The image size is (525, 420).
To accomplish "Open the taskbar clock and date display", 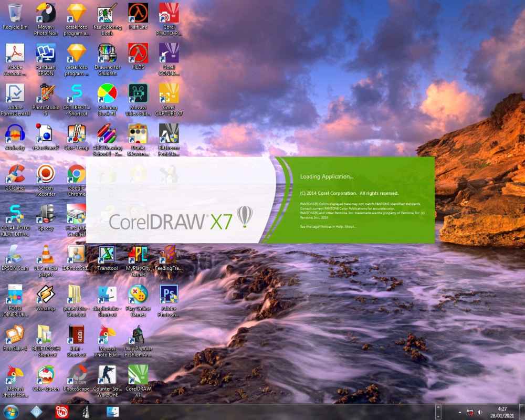I will 502,413.
